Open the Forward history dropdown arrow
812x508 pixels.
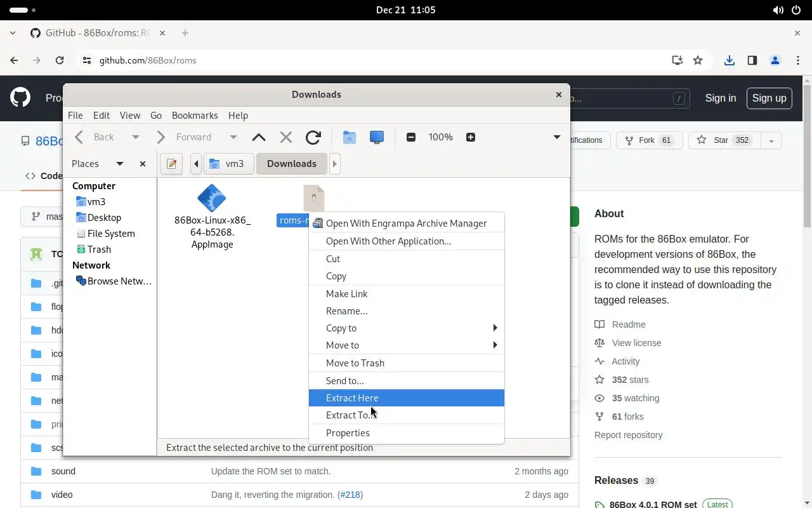coord(233,137)
